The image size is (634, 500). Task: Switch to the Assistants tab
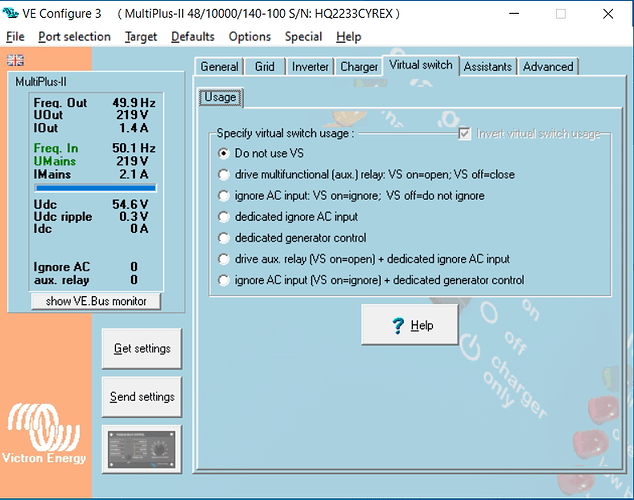pos(488,66)
